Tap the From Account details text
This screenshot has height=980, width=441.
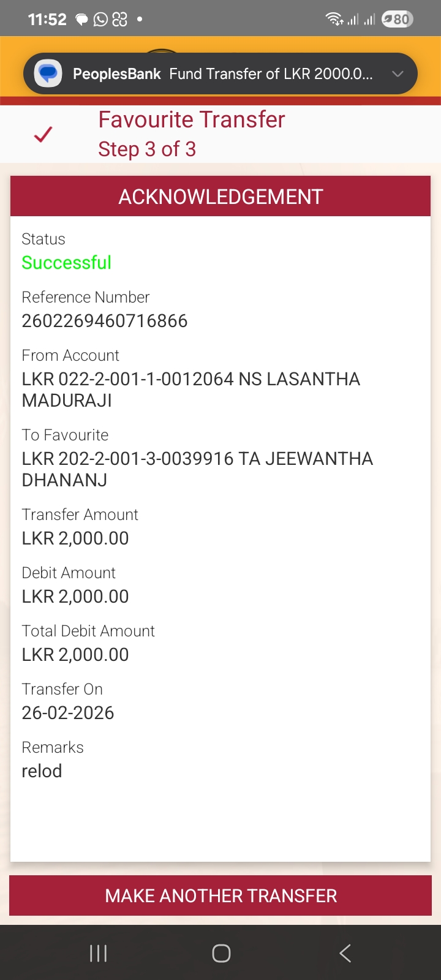tap(190, 390)
